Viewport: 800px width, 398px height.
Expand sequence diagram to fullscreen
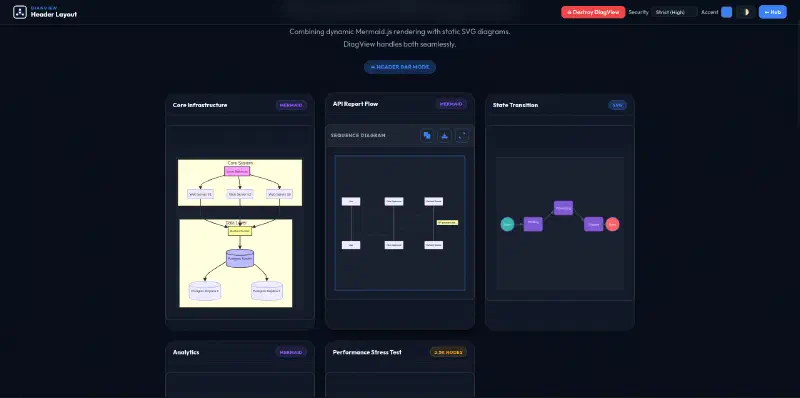tap(462, 136)
